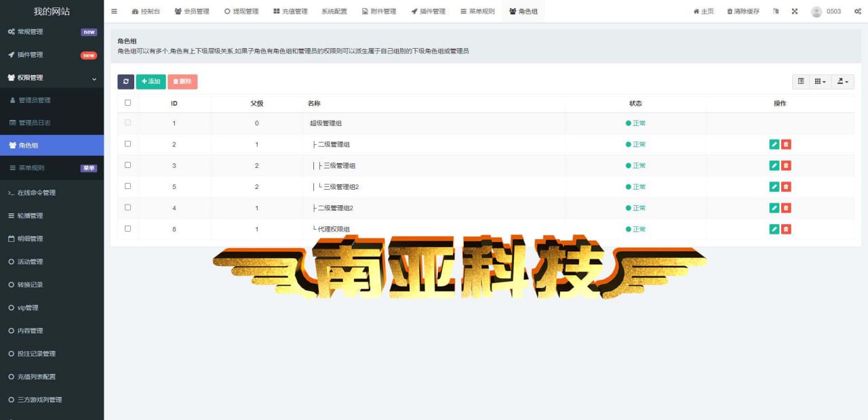Image resolution: width=868 pixels, height=420 pixels.
Task: Switch to the 会员管理 tab
Action: [x=192, y=12]
